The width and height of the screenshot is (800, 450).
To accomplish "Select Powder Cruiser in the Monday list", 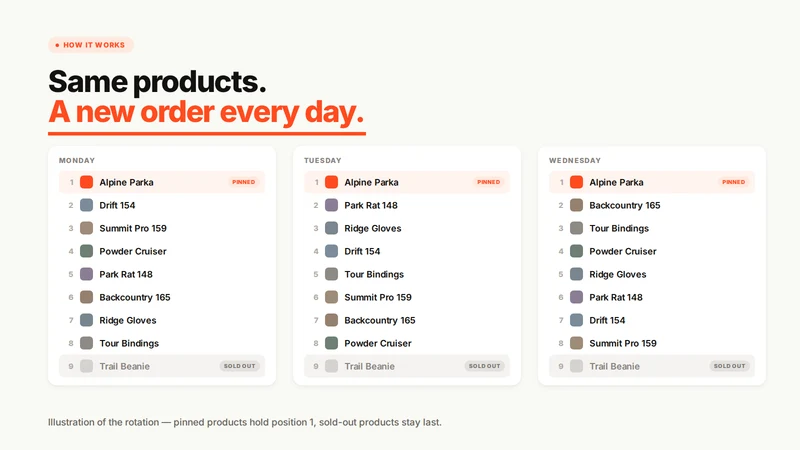I will pos(162,251).
